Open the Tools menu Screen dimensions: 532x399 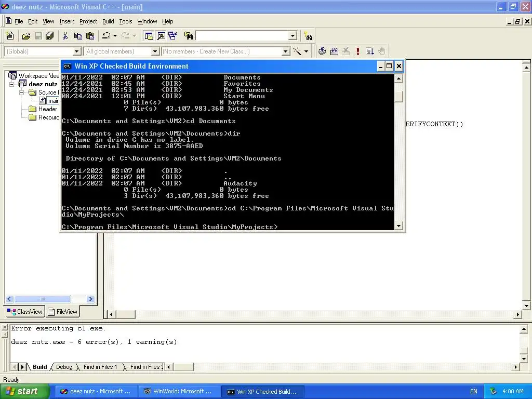click(126, 21)
